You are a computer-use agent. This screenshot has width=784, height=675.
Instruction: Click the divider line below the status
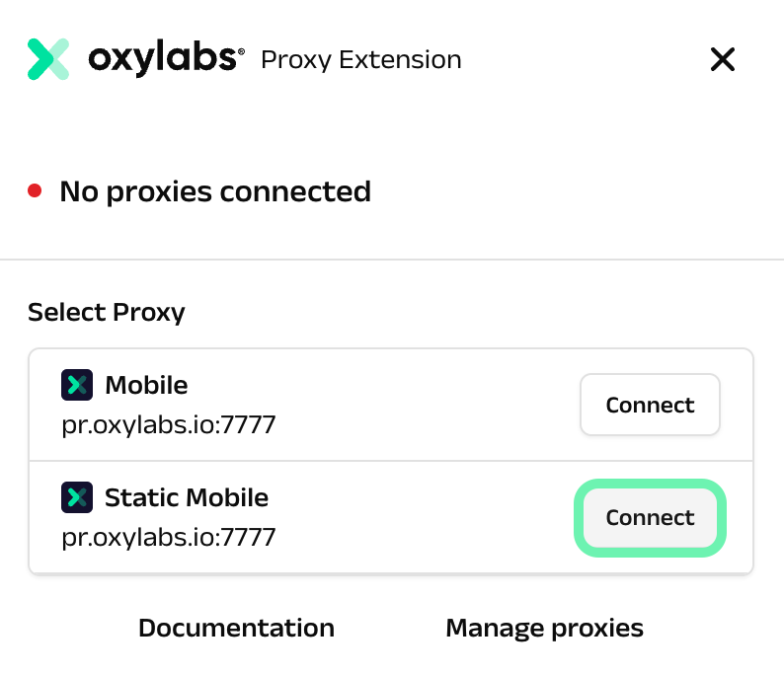pyautogui.click(x=392, y=260)
